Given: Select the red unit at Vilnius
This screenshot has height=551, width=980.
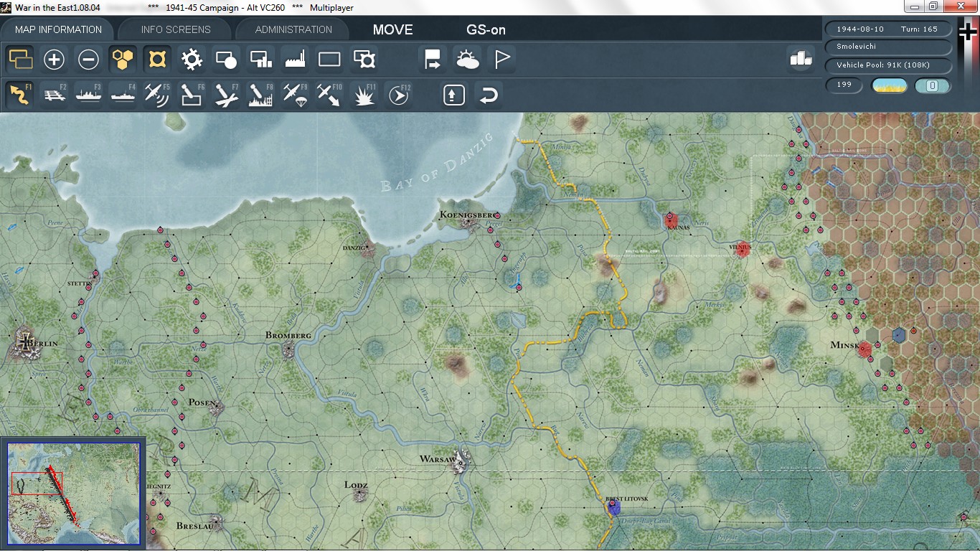Looking at the screenshot, I should click(x=743, y=250).
